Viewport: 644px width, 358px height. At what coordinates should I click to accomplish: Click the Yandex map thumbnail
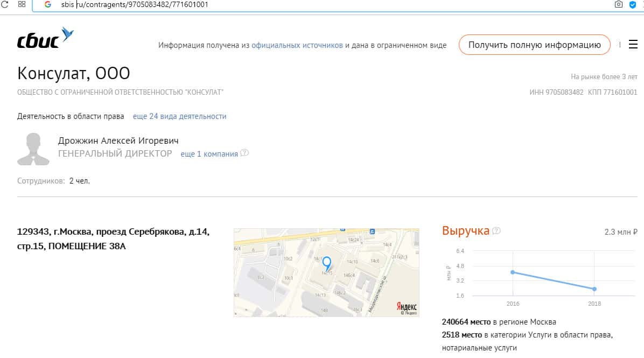click(326, 272)
